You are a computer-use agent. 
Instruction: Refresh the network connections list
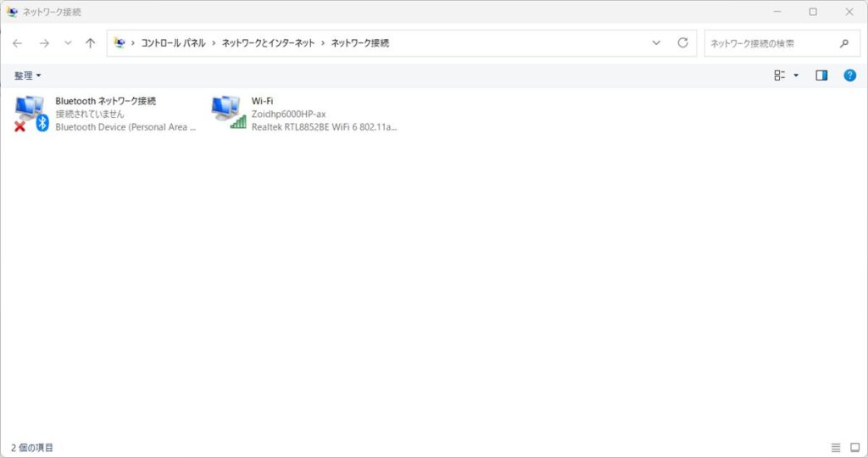pos(682,43)
